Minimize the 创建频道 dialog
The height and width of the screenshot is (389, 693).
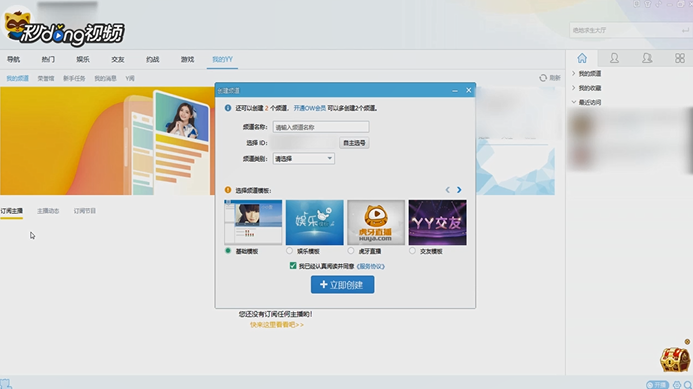(x=455, y=91)
